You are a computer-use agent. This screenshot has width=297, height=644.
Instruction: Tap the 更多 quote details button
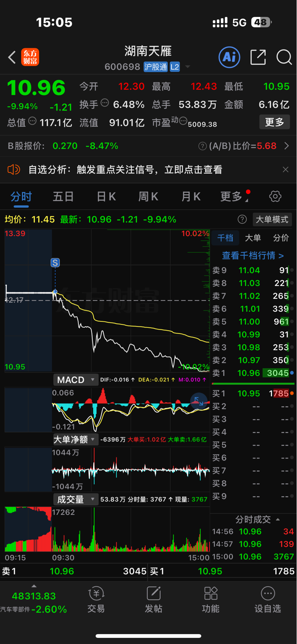coord(275,122)
